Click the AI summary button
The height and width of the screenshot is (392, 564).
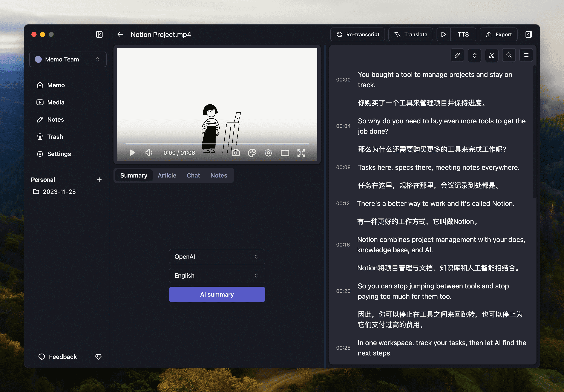pos(217,294)
